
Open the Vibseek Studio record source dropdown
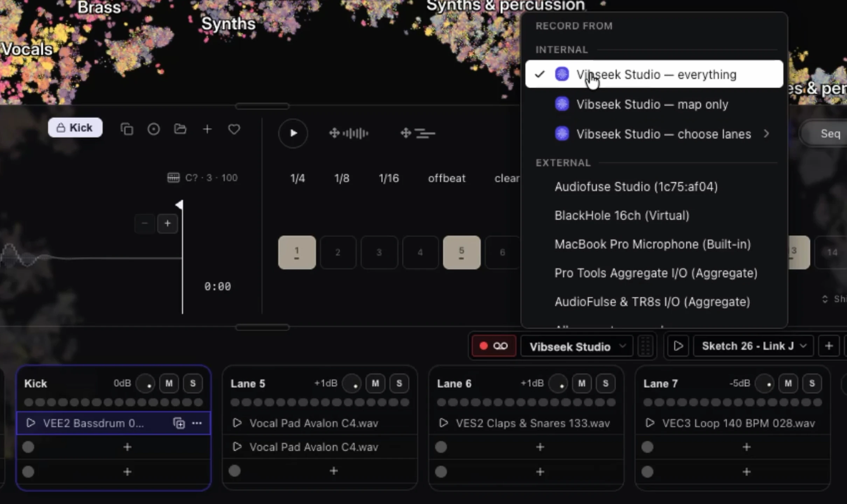pos(577,346)
